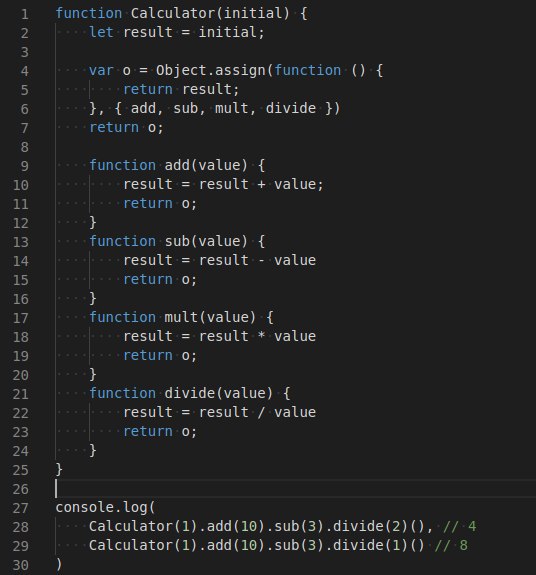This screenshot has width=536, height=575.
Task: Click 'return o;' on line 15
Action: 160,279
